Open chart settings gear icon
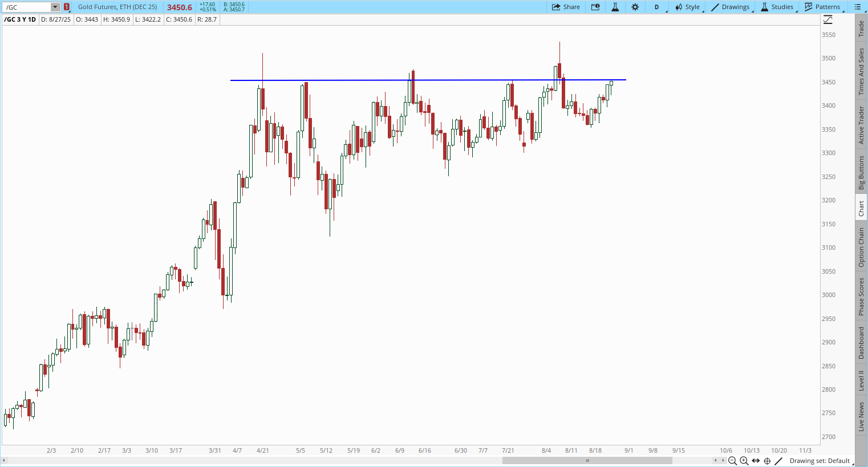The image size is (868, 467). coord(635,7)
